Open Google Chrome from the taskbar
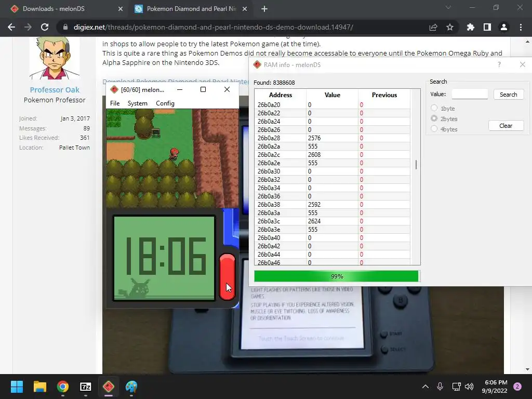 [x=63, y=387]
